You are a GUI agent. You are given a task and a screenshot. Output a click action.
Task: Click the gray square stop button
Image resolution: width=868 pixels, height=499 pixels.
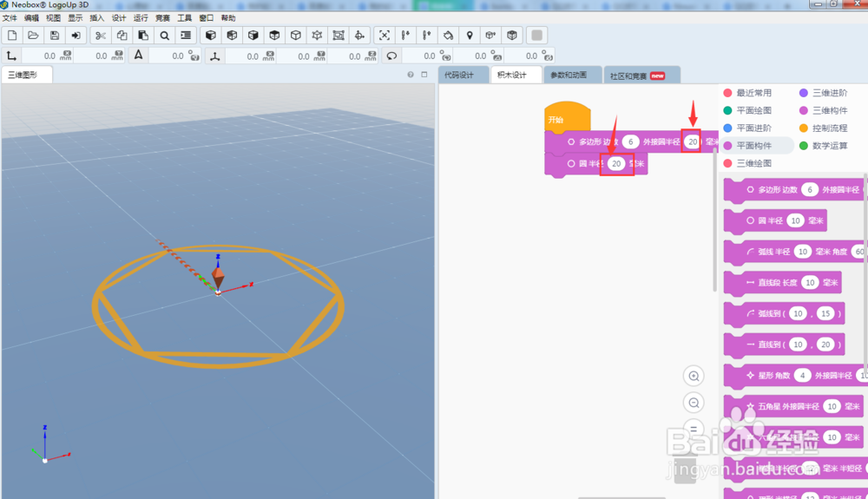click(536, 36)
